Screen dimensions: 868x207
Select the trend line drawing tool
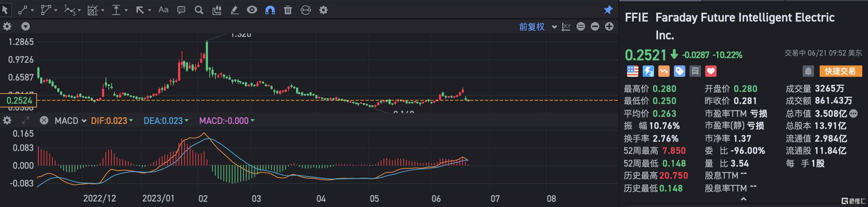(23, 10)
